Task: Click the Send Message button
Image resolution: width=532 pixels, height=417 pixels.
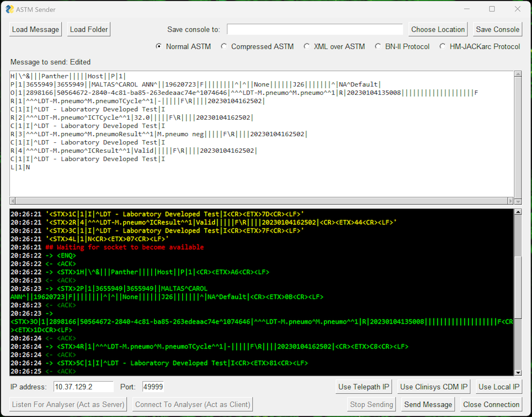Action: point(428,404)
